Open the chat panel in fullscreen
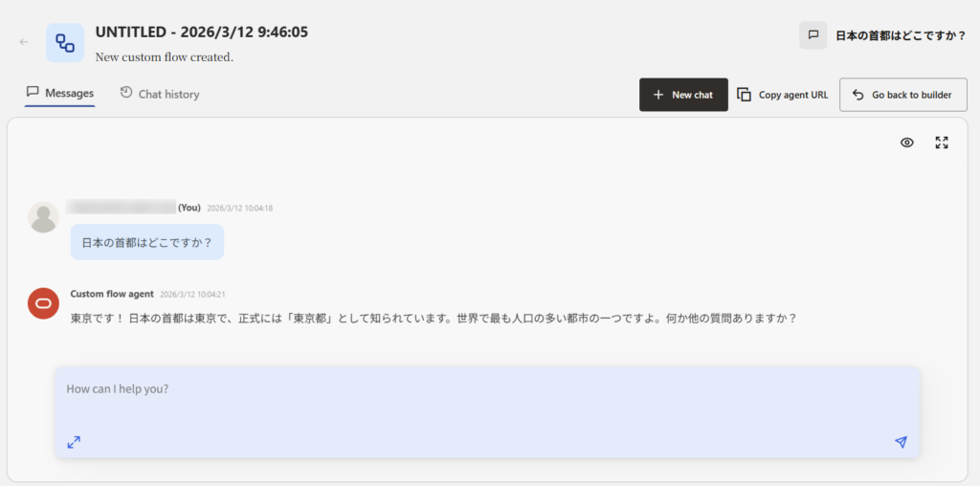This screenshot has height=486, width=980. click(942, 143)
